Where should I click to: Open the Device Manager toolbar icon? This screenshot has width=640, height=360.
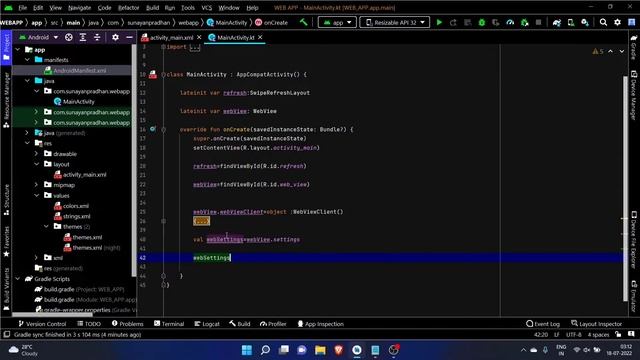571,22
